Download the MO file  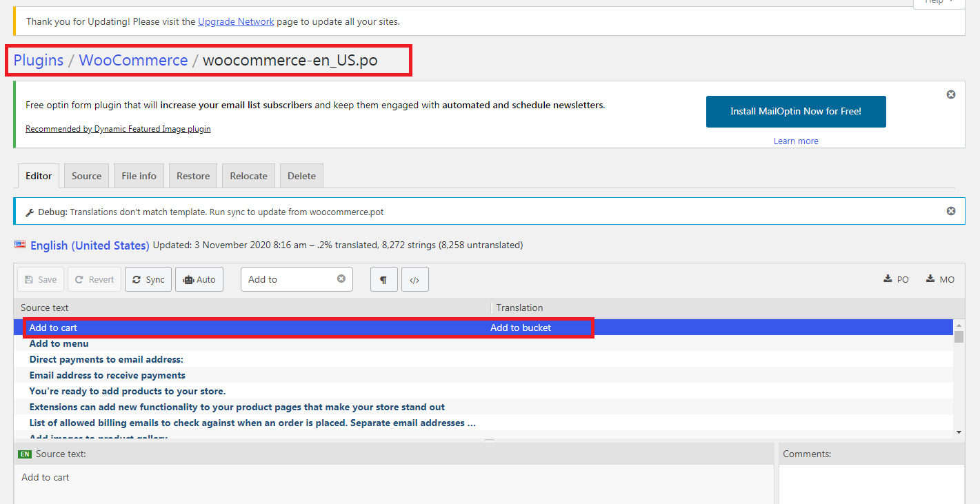(941, 279)
